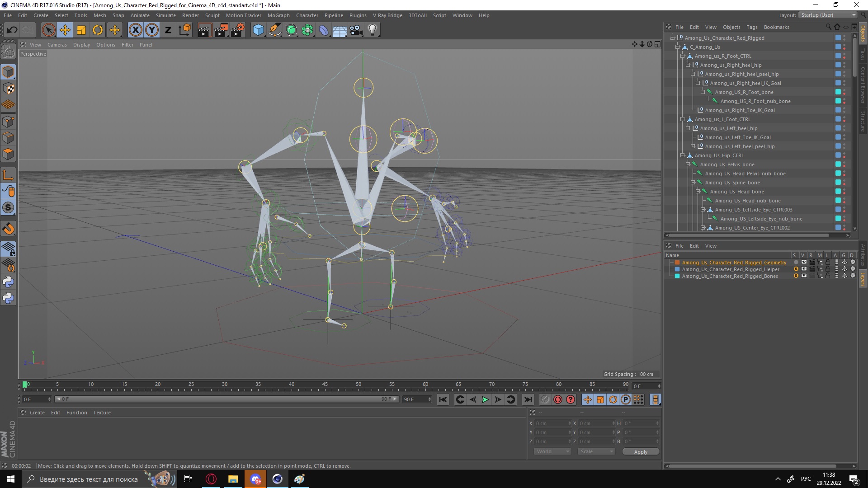
Task: Collapse Among_us_L_Foot_CTRL node
Action: click(683, 119)
